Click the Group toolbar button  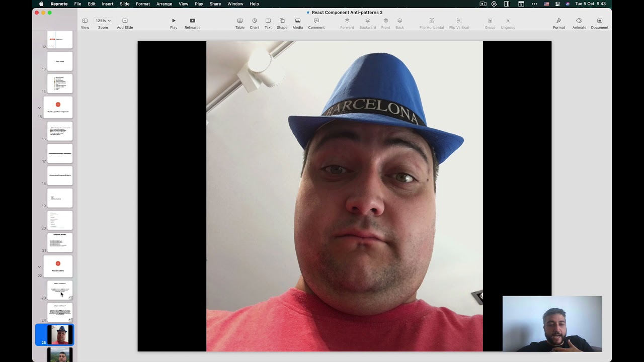point(490,24)
